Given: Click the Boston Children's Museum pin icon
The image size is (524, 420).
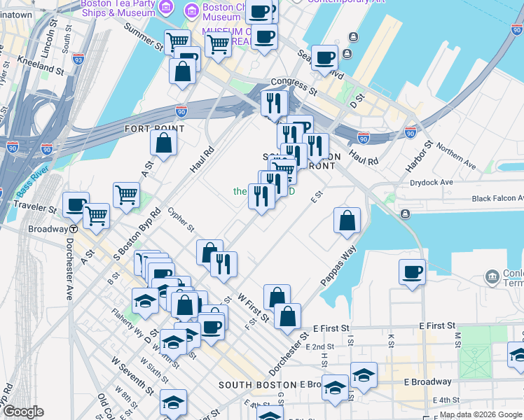Looking at the screenshot, I should (x=191, y=11).
